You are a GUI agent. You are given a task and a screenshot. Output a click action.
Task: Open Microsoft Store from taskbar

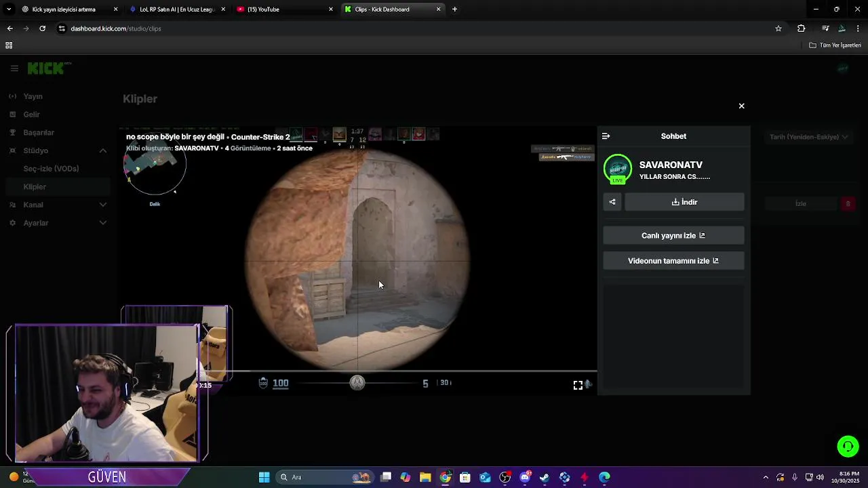[465, 477]
